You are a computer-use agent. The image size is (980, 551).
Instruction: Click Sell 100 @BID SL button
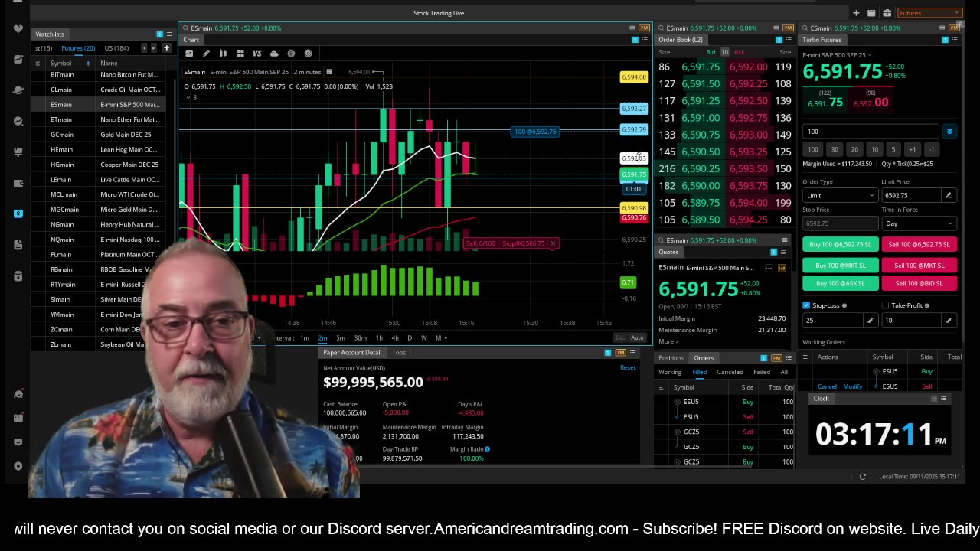[x=919, y=283]
